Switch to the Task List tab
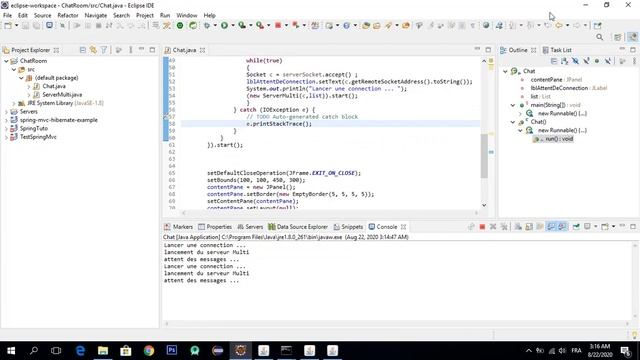Viewport: 640px width, 360px height. pyautogui.click(x=557, y=50)
